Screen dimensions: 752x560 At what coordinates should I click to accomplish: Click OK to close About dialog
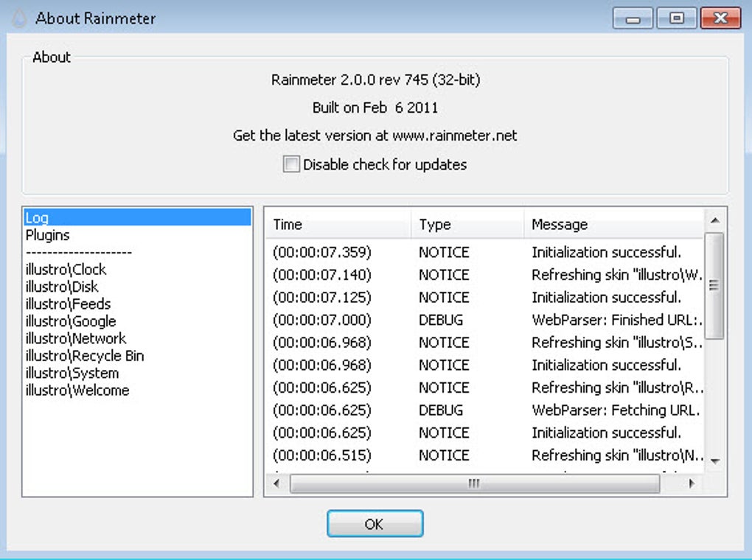[375, 524]
